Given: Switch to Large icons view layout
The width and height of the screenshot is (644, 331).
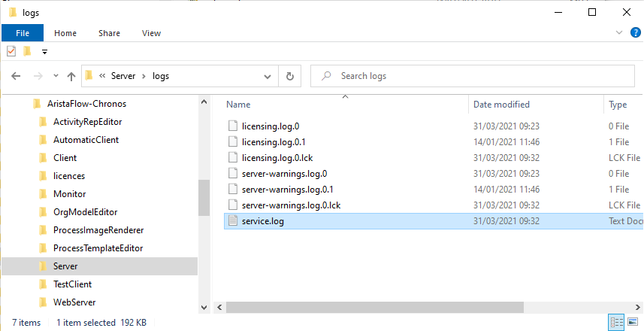Looking at the screenshot, I should [633, 323].
